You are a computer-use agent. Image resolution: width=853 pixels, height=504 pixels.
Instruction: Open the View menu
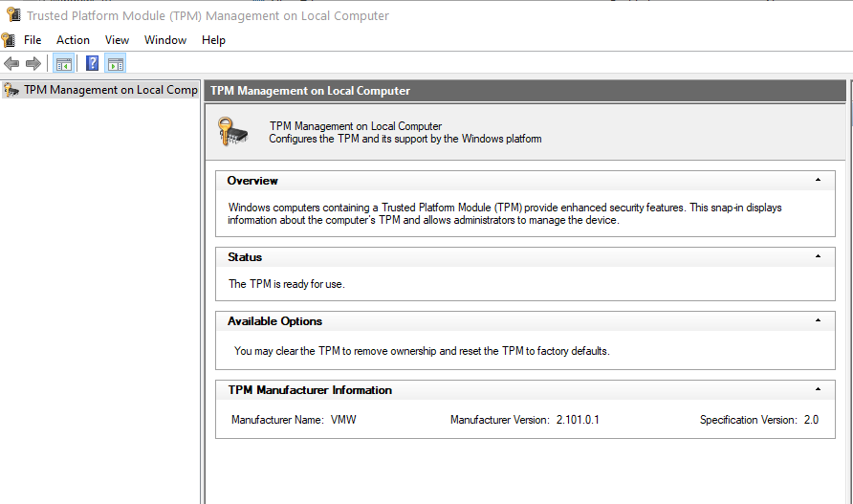click(117, 40)
